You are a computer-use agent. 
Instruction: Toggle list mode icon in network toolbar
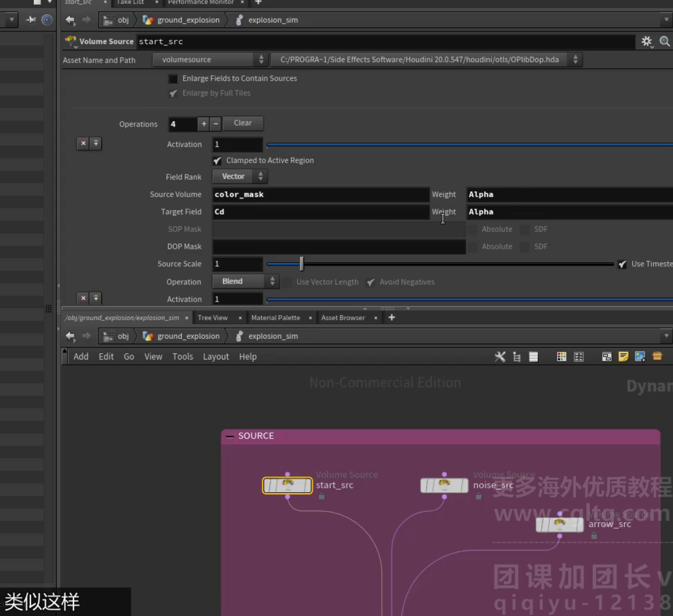coord(533,356)
